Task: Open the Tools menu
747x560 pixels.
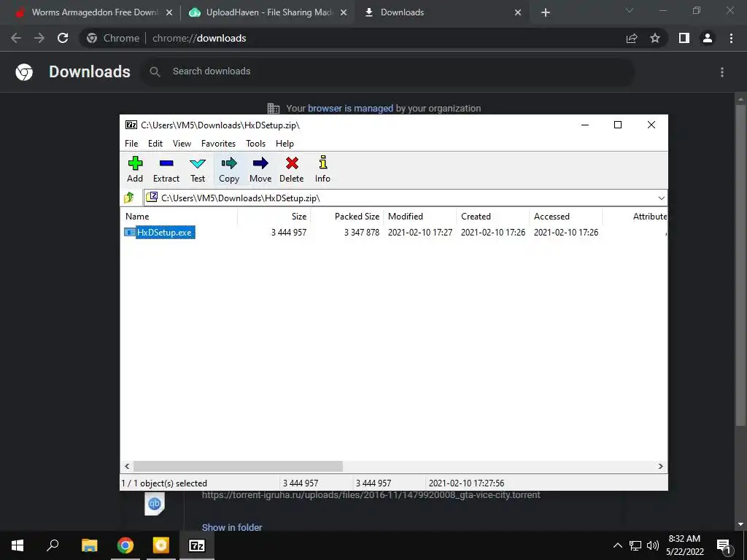Action: click(x=255, y=144)
